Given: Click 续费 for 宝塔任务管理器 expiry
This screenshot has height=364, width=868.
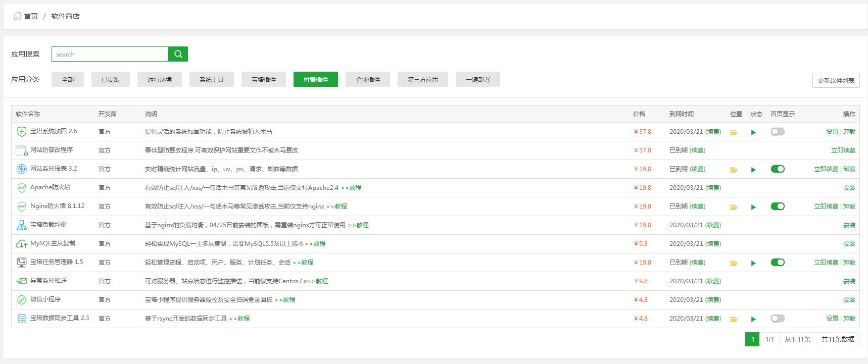Looking at the screenshot, I should (x=698, y=262).
